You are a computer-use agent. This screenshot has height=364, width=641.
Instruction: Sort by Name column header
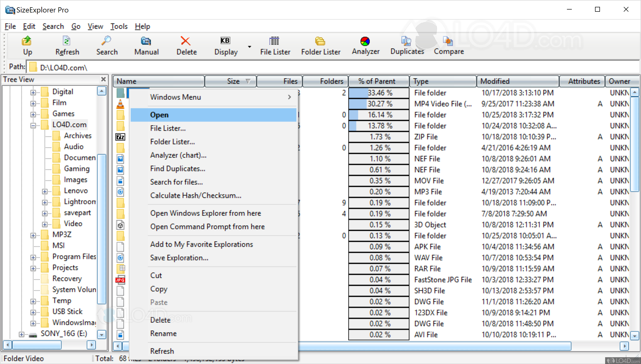[159, 81]
